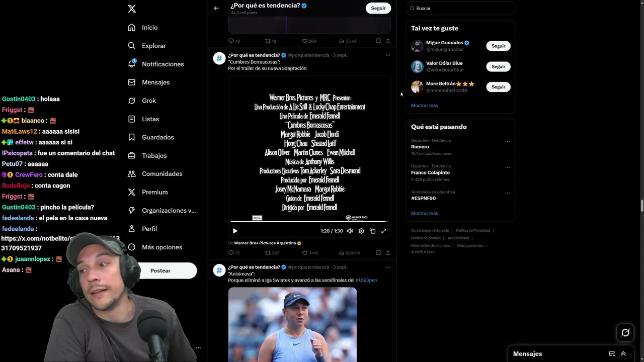Open Grok in the sidebar
The height and width of the screenshot is (362, 644).
click(142, 101)
